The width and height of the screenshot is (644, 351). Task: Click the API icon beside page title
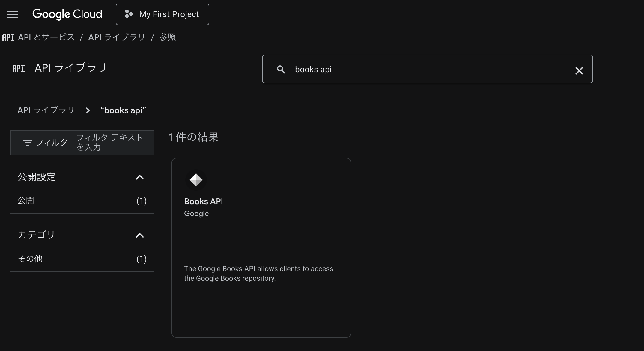19,69
